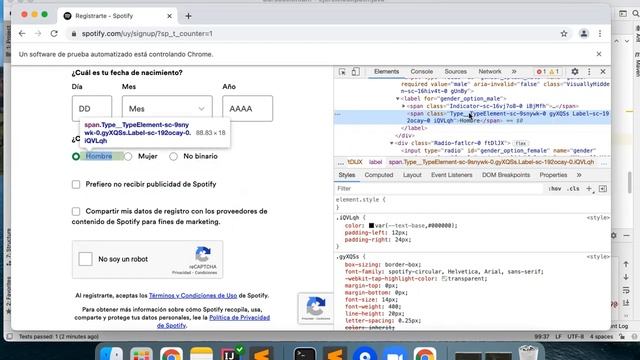The image size is (640, 360).
Task: Check Compartir mis datos de registro checkbox
Action: [x=76, y=211]
